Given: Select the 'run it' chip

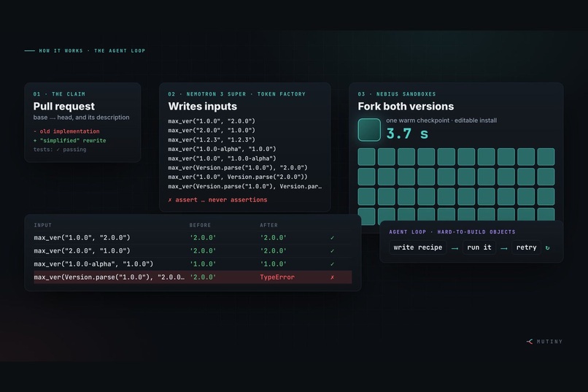Looking at the screenshot, I should coord(479,247).
